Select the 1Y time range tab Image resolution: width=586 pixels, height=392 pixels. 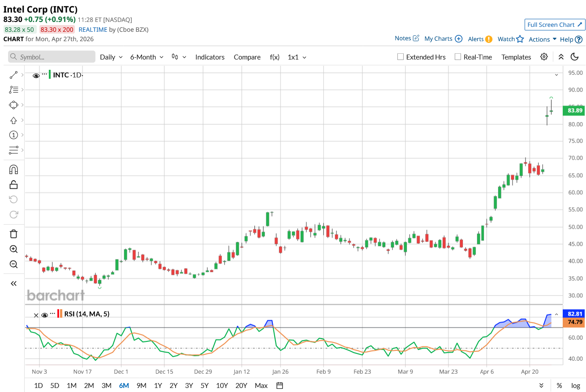tap(158, 385)
